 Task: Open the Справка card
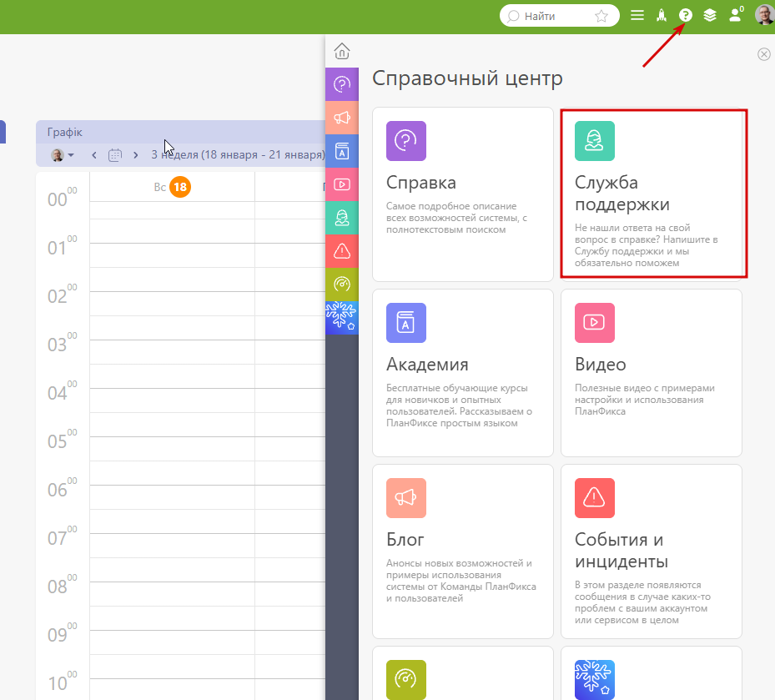click(463, 194)
